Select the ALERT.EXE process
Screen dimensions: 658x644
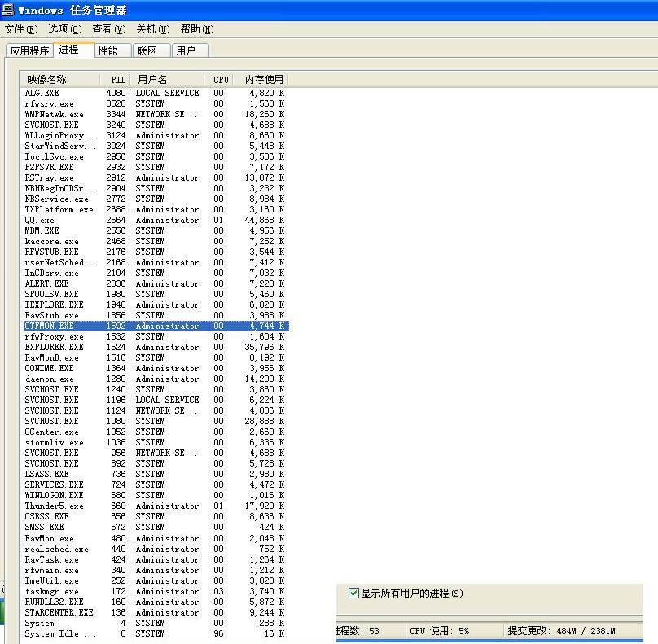pyautogui.click(x=156, y=283)
